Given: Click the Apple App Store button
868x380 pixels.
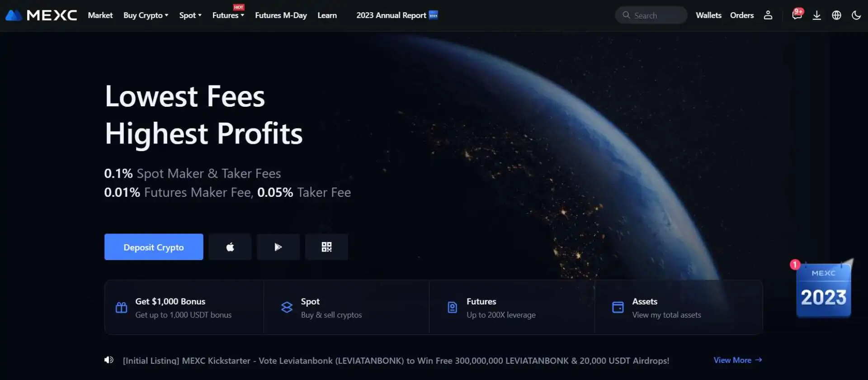Looking at the screenshot, I should [230, 247].
